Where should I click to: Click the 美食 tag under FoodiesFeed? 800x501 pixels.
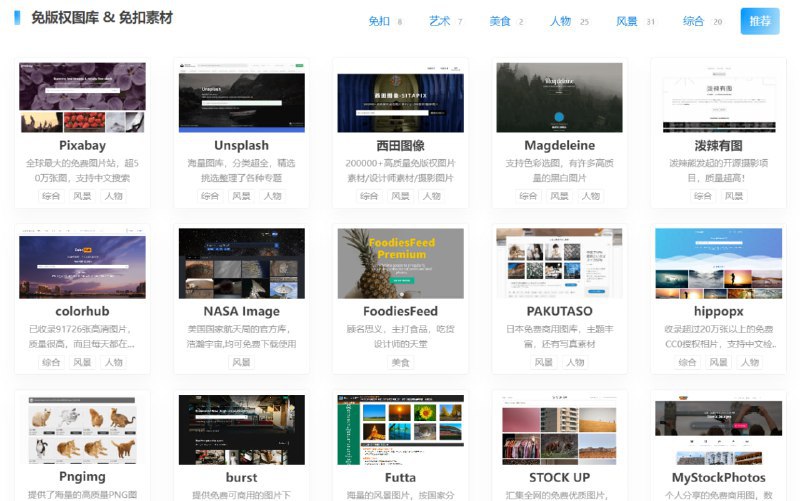click(401, 362)
